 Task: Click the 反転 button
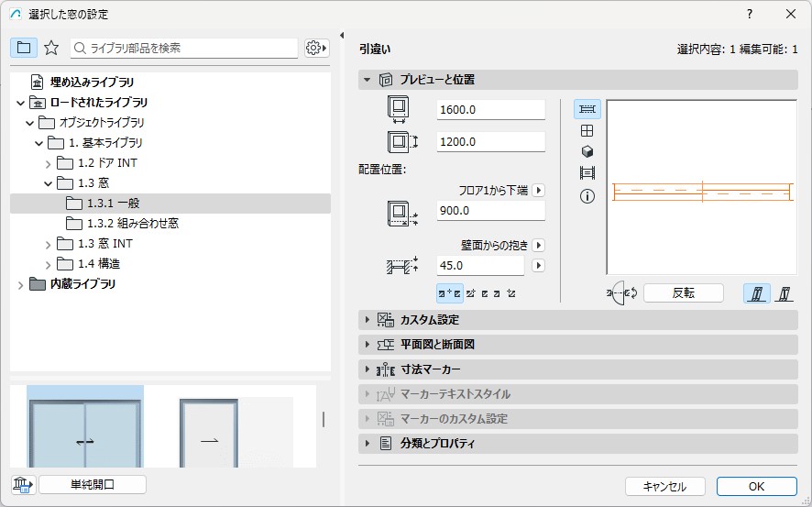683,293
